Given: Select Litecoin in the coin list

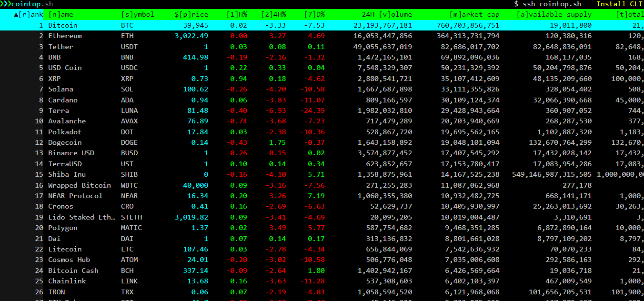Looking at the screenshot, I should pyautogui.click(x=65, y=249).
